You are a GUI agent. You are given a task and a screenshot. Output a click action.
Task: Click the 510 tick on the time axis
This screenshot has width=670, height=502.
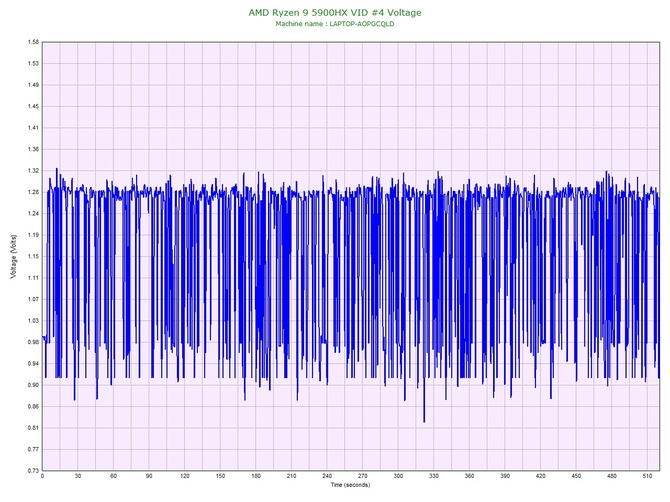[x=647, y=477]
